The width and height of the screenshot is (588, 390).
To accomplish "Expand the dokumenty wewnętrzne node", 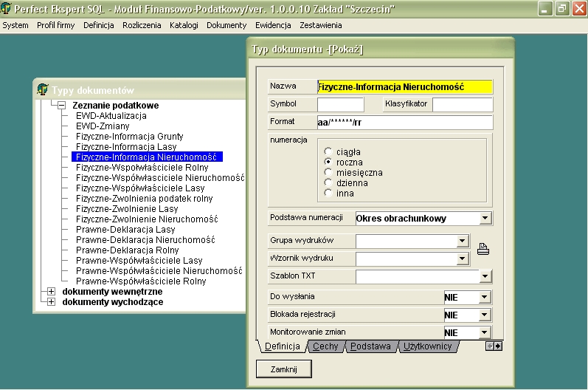I will pos(52,291).
